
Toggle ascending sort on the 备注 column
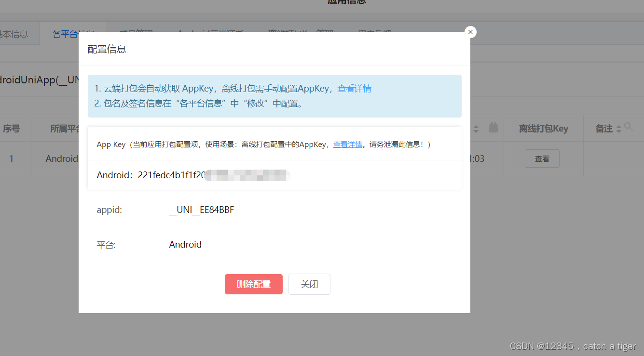click(x=618, y=126)
